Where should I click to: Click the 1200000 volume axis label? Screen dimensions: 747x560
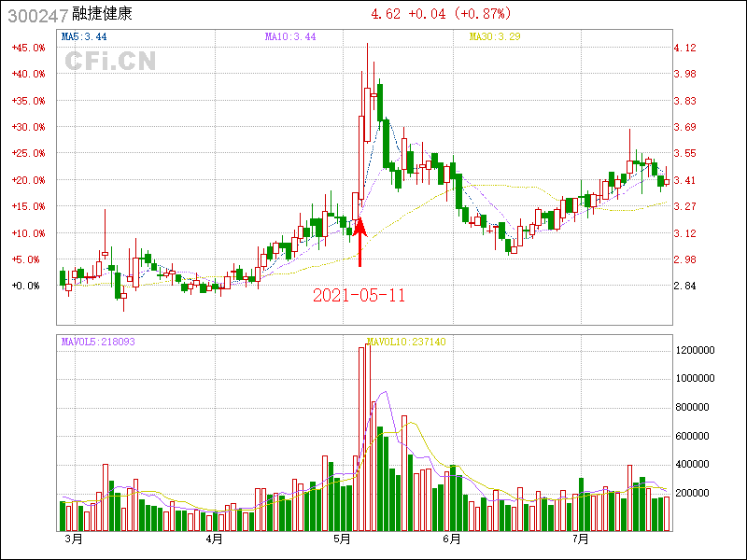click(x=697, y=350)
